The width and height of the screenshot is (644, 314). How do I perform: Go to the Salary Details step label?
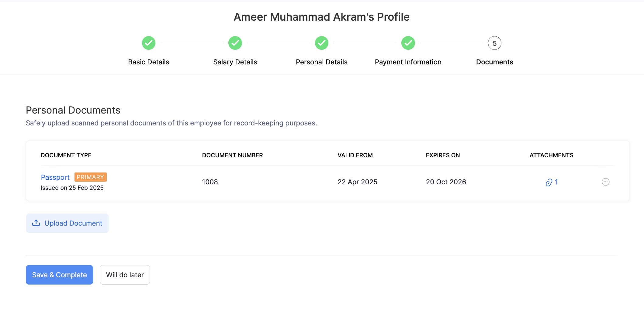click(235, 62)
